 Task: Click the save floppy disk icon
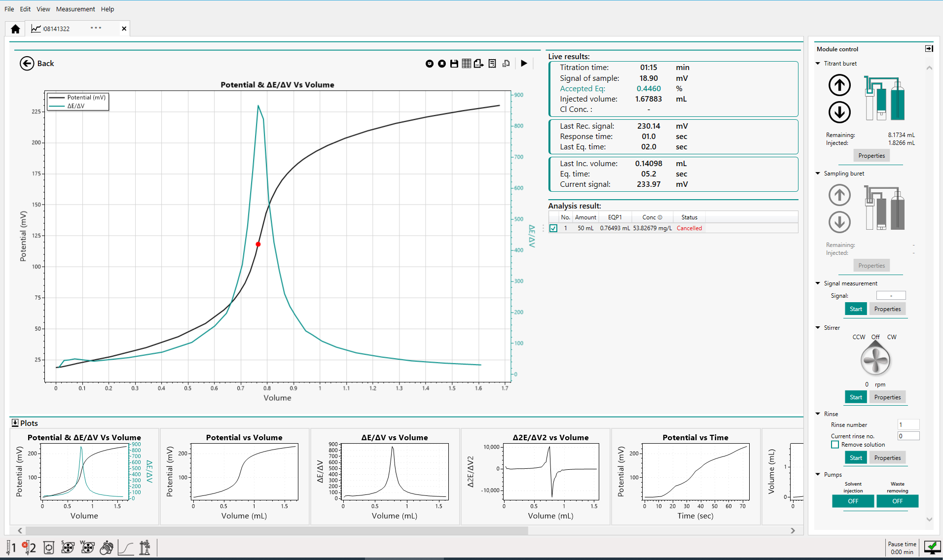click(x=454, y=64)
